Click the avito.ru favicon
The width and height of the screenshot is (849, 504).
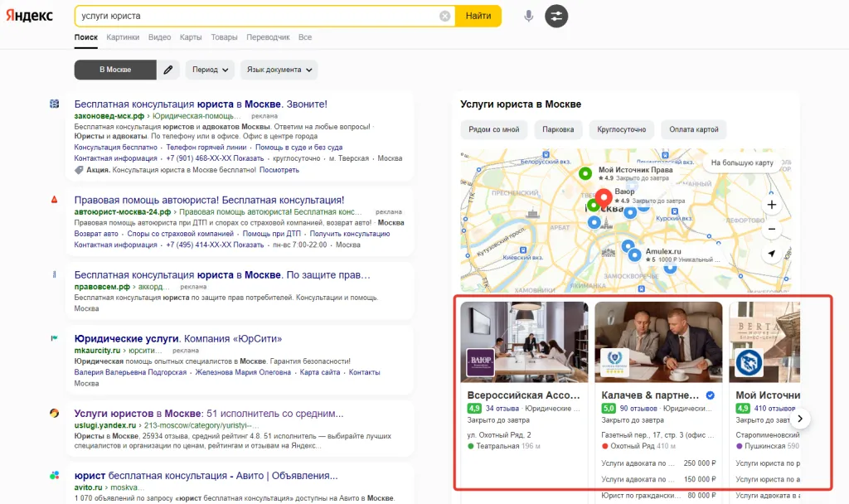(54, 475)
